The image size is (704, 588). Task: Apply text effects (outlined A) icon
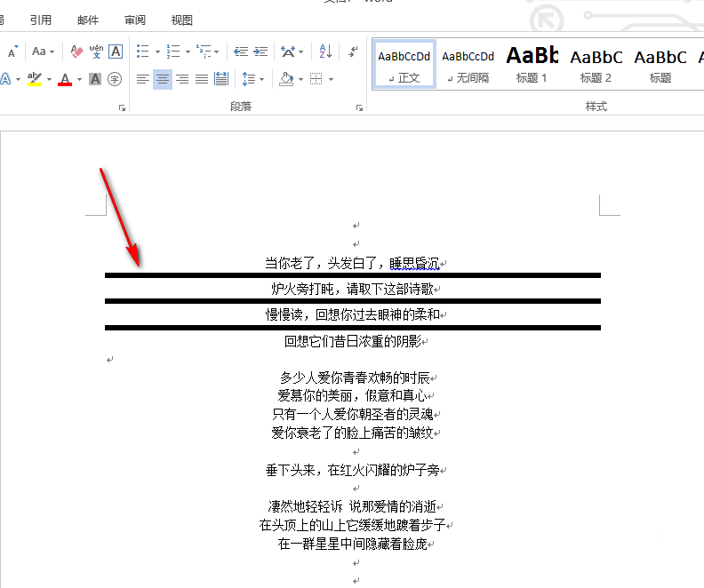click(5, 79)
